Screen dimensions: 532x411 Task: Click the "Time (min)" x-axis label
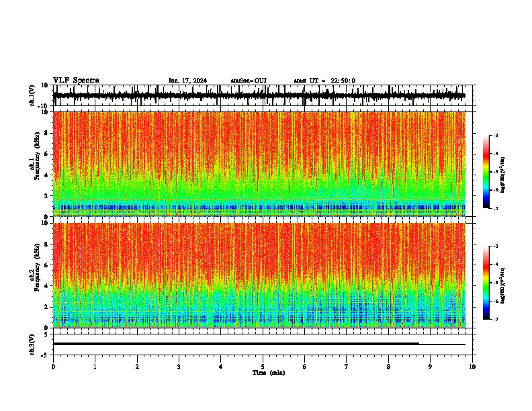pos(269,373)
